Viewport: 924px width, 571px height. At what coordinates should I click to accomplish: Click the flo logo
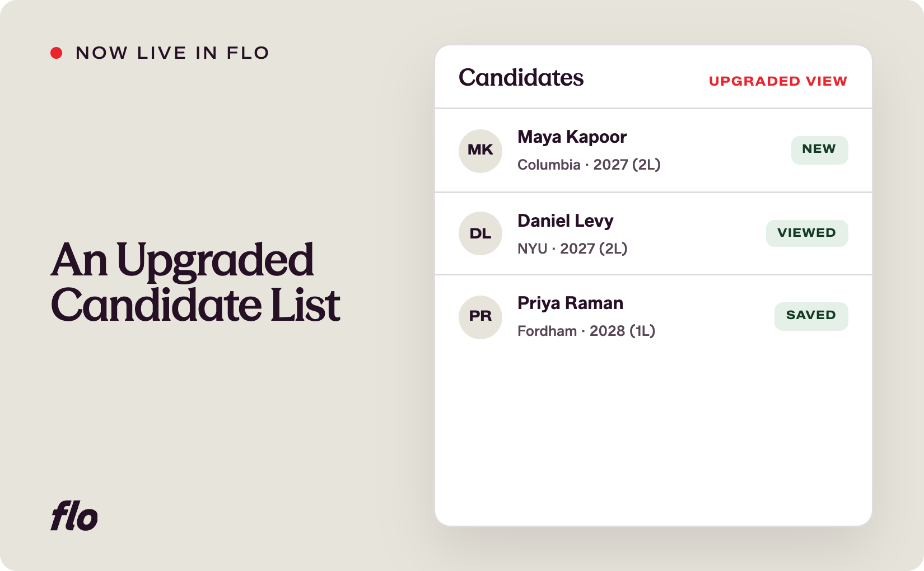[x=74, y=516]
